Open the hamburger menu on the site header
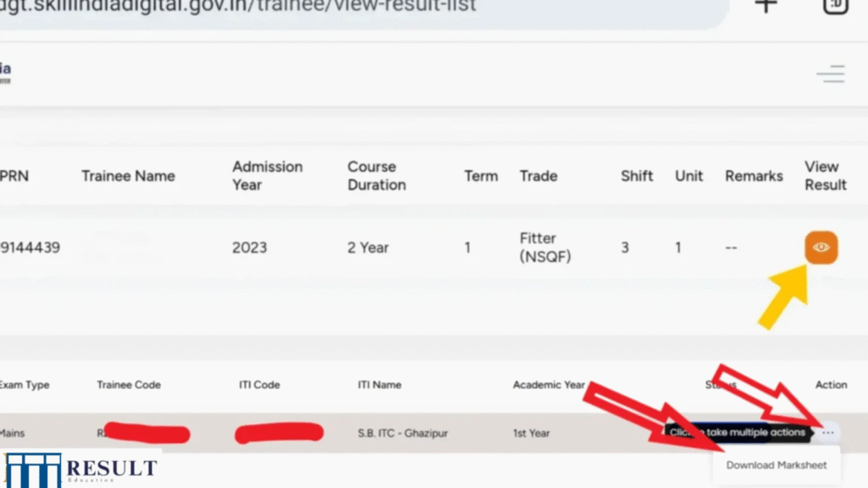 (x=831, y=74)
